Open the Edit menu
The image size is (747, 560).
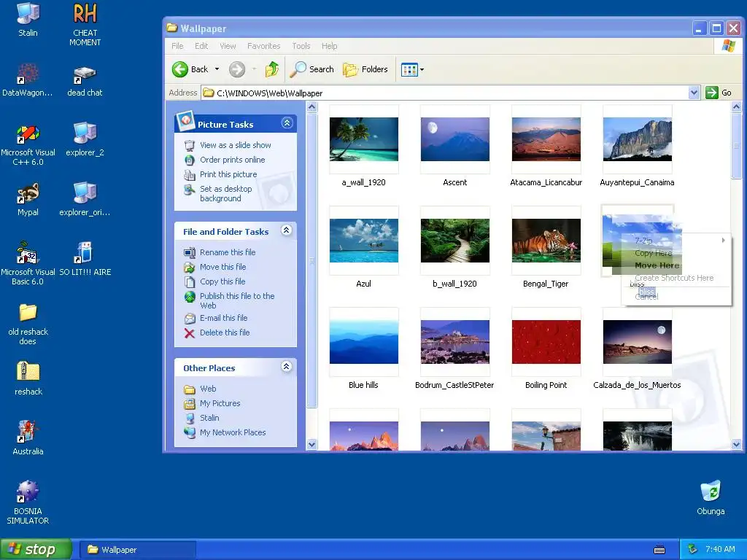(201, 46)
